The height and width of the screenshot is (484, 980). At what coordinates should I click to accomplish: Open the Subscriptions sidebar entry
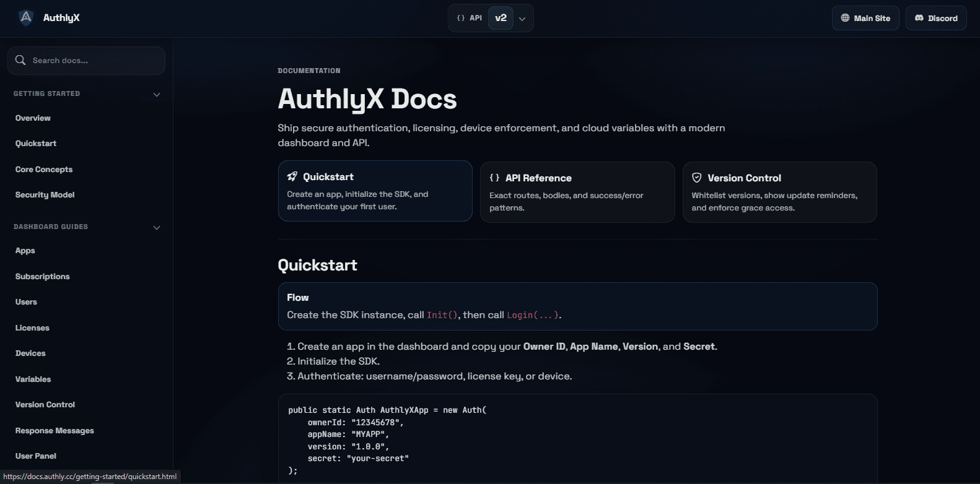pyautogui.click(x=42, y=277)
